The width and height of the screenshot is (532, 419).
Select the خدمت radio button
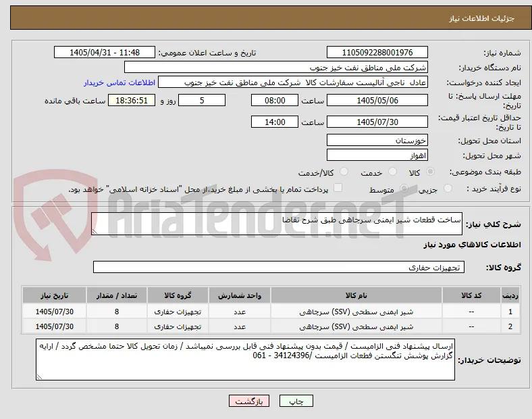point(392,172)
